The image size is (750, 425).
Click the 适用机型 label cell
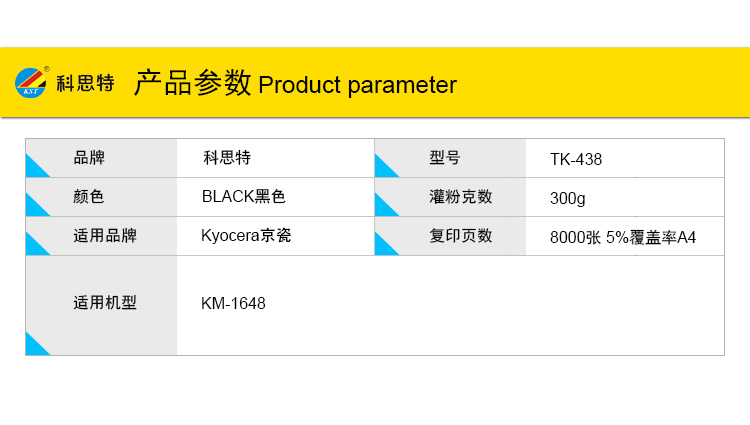[105, 303]
